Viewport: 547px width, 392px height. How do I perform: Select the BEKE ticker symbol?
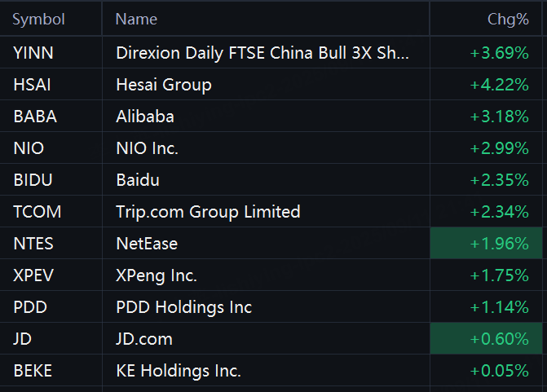(x=33, y=370)
